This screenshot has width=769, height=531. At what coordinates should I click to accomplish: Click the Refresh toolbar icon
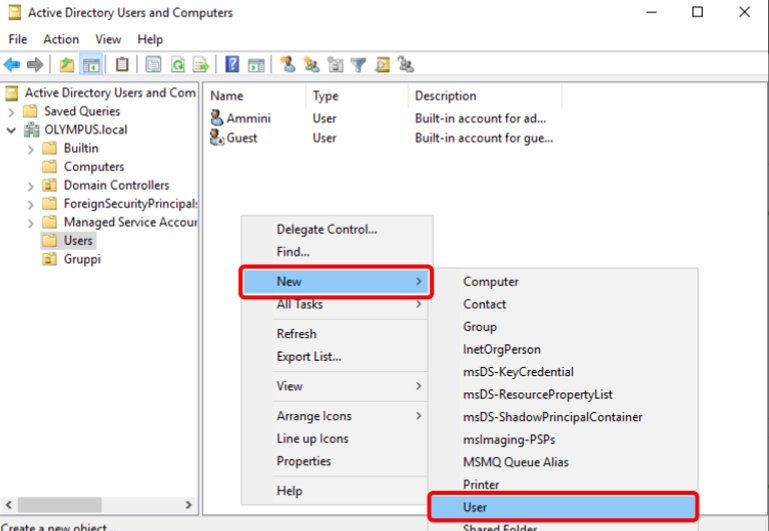tap(177, 65)
